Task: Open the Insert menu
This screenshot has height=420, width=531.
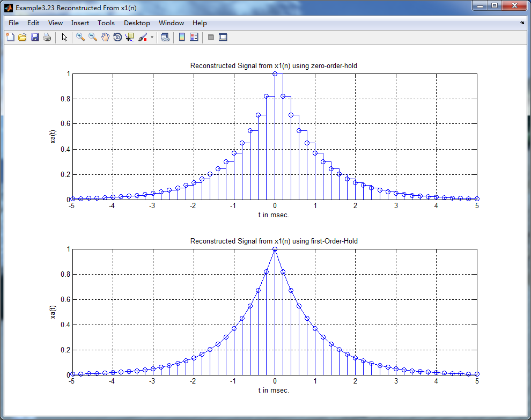Action: coord(80,23)
